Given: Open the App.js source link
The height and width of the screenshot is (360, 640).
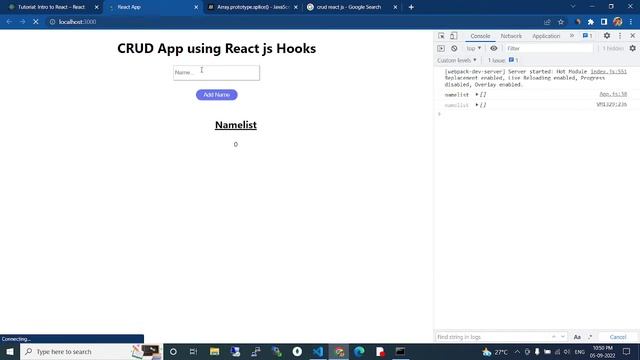Looking at the screenshot, I should tap(613, 94).
